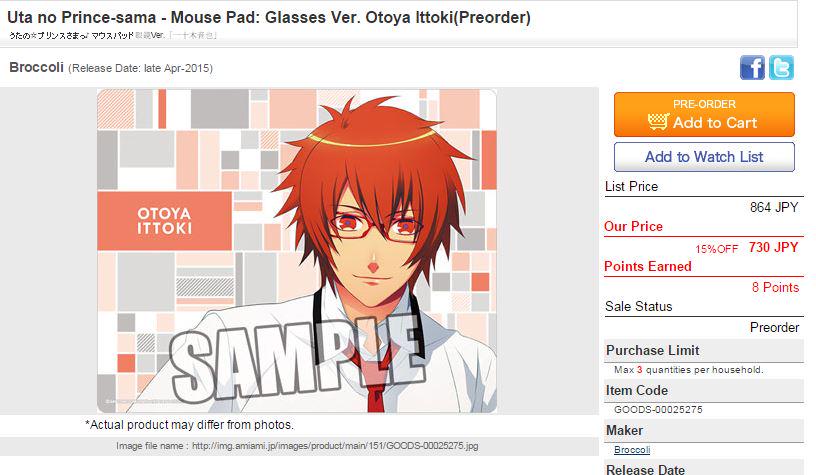Share the product on Twitter
Image resolution: width=816 pixels, height=475 pixels.
781,68
